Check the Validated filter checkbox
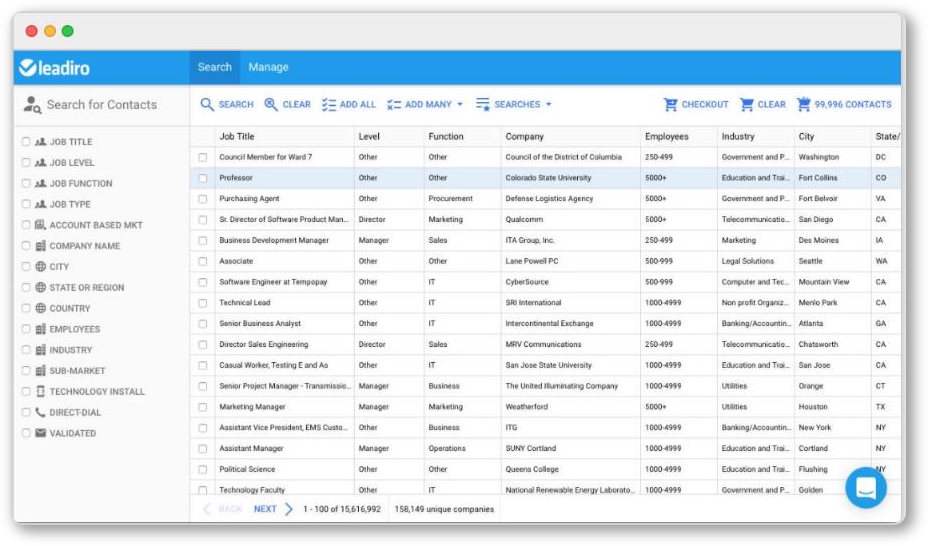928x546 pixels. tap(25, 433)
